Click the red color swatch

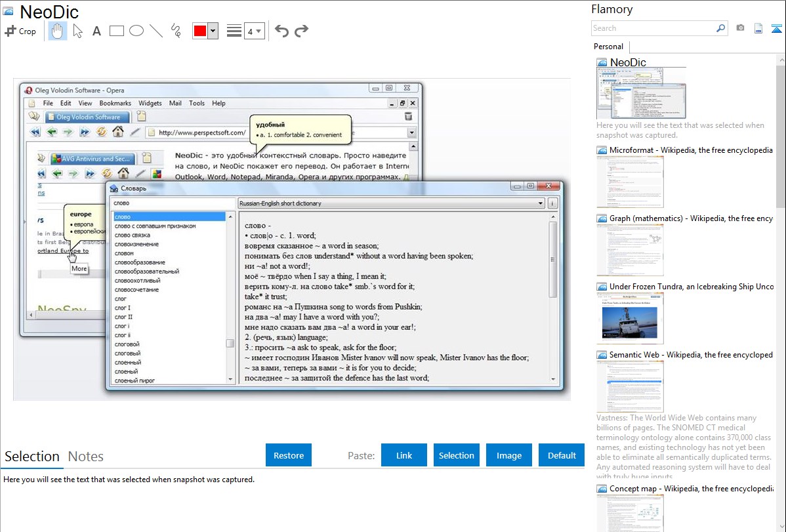pyautogui.click(x=200, y=31)
